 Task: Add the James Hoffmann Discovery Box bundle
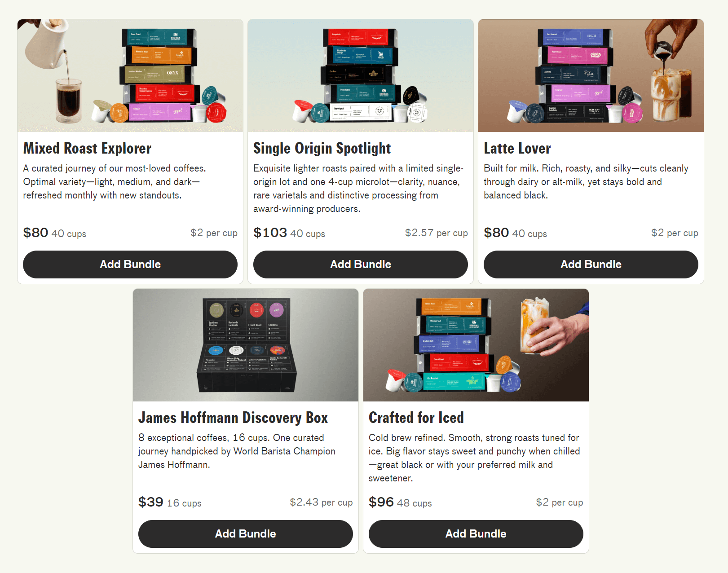point(246,534)
